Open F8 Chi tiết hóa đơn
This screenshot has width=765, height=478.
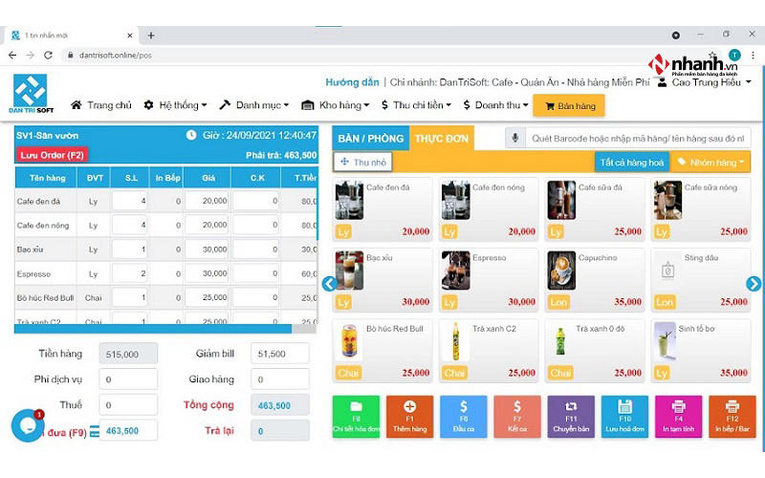(356, 417)
